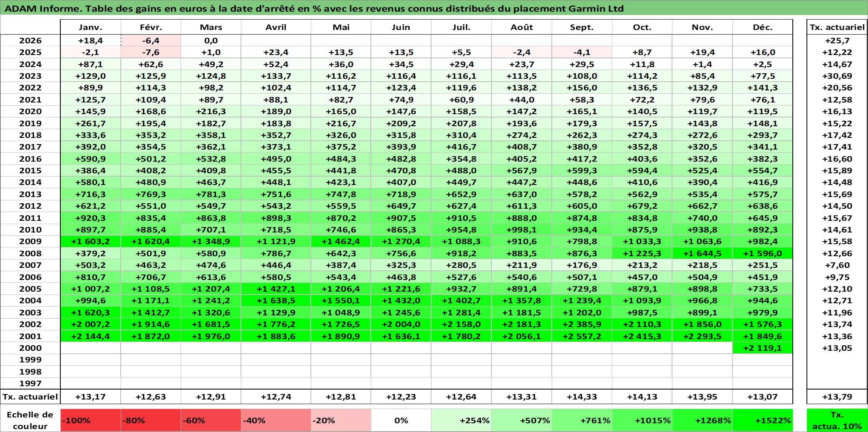Click the -100% red color scale swatch

(x=91, y=420)
